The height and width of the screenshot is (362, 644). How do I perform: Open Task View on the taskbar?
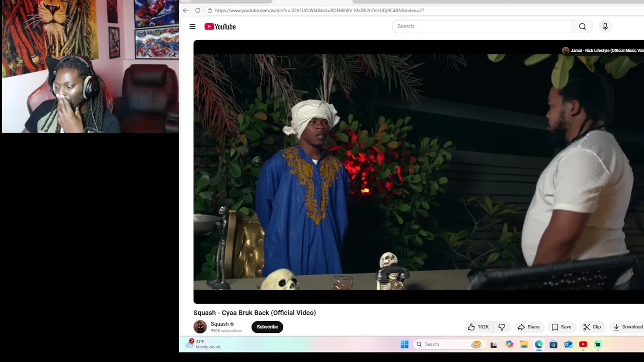[494, 344]
